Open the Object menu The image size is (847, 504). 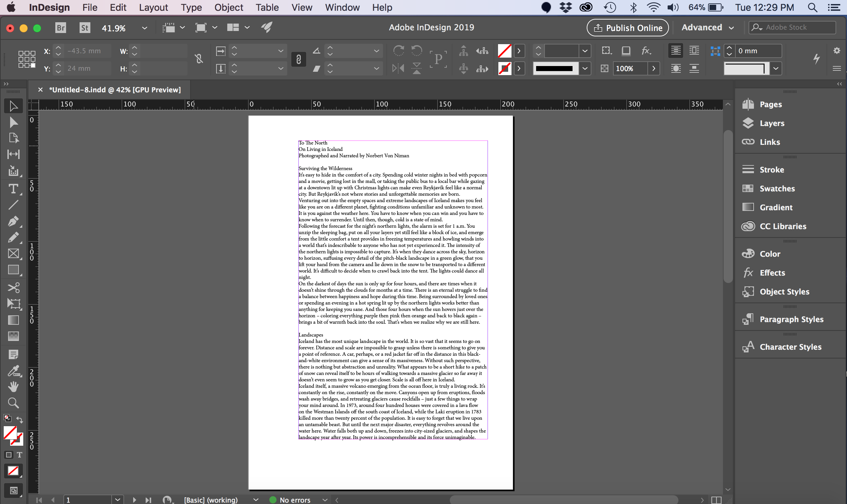(228, 7)
